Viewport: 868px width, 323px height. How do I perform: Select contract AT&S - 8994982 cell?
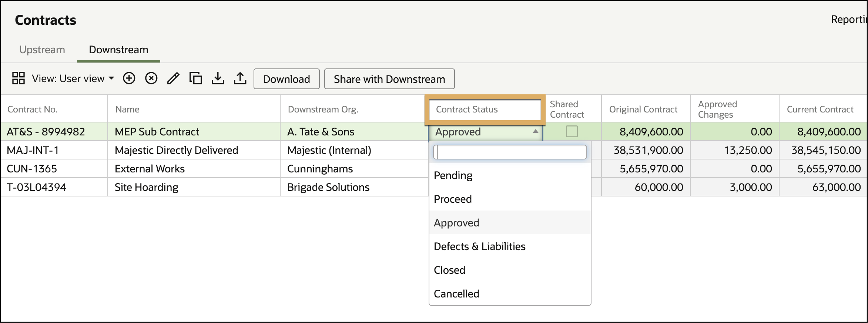point(54,131)
